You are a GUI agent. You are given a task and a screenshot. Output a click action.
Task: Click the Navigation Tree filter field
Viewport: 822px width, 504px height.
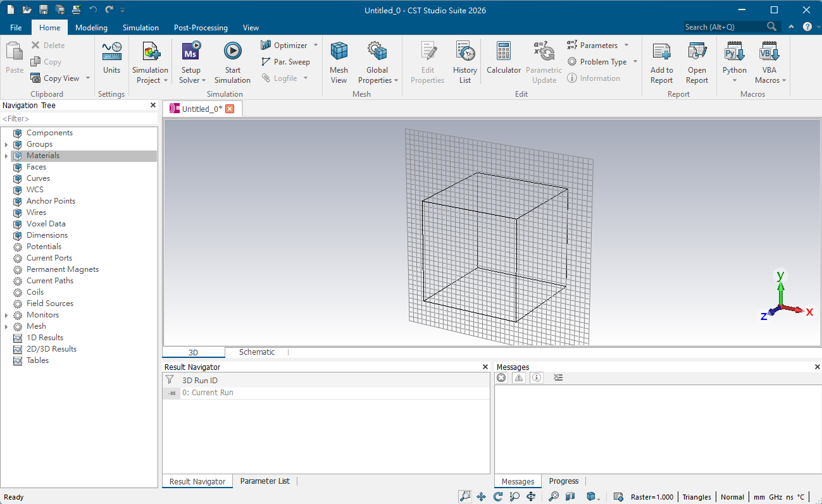(78, 119)
